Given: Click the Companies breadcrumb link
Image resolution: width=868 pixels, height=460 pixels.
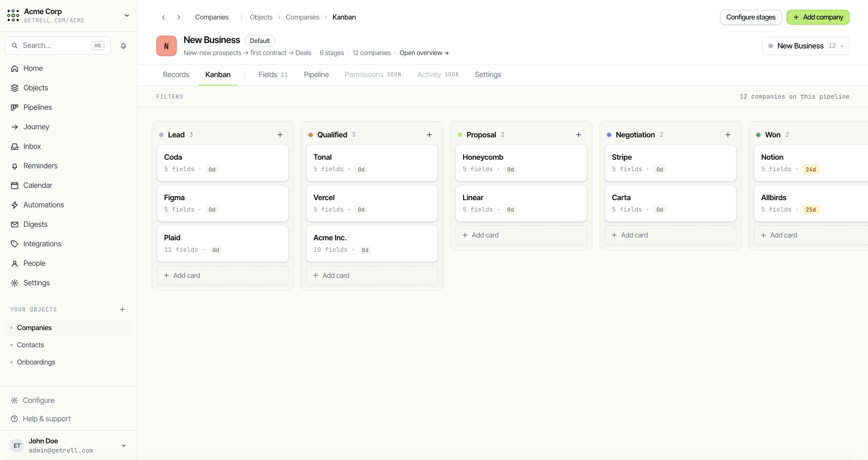Looking at the screenshot, I should point(302,17).
